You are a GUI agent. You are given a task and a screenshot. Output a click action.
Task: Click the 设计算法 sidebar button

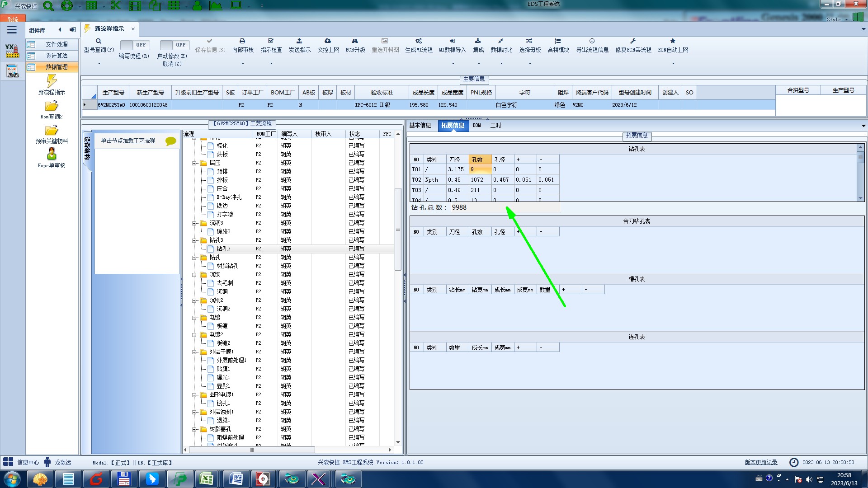pyautogui.click(x=57, y=56)
